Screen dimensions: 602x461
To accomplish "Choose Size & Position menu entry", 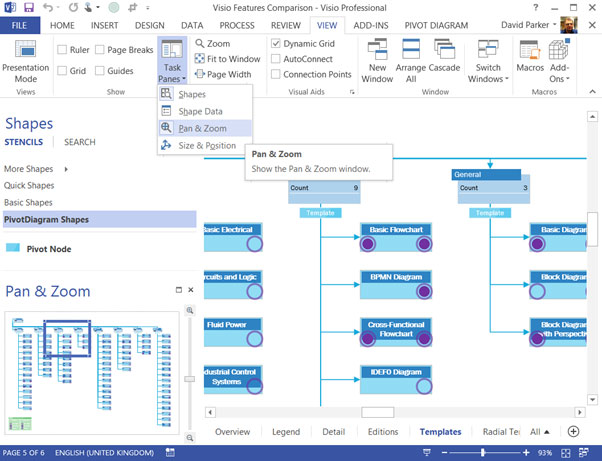I will coord(205,145).
